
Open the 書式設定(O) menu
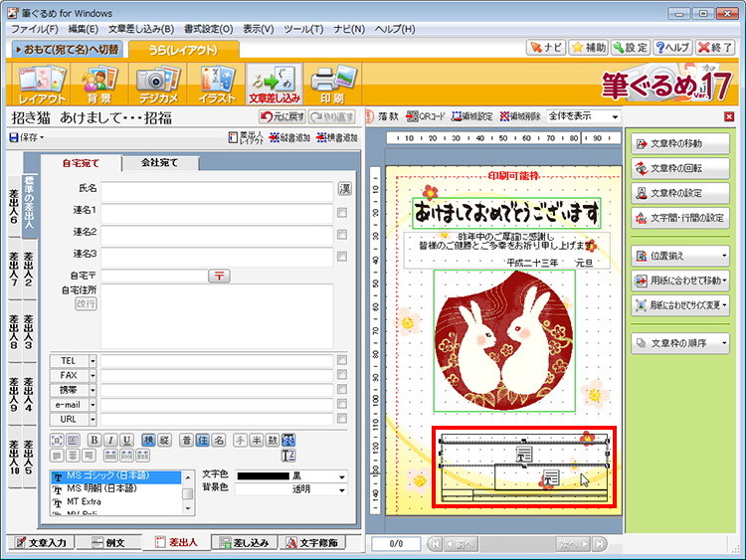coord(209,29)
